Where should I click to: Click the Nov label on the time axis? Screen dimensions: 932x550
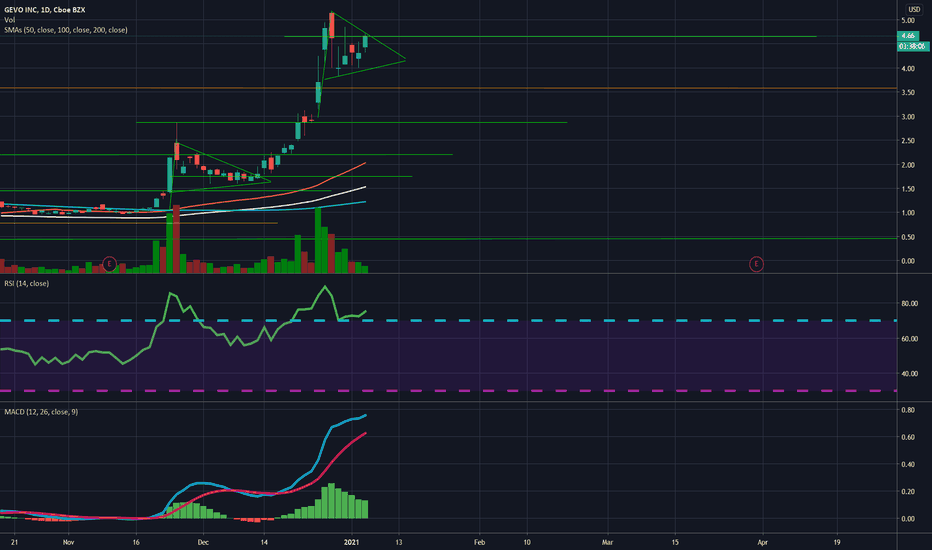[68, 542]
